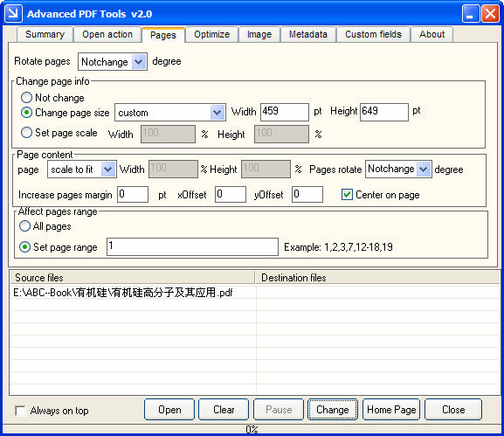Click the Destination files column header
This screenshot has height=436, width=504.
click(x=377, y=278)
